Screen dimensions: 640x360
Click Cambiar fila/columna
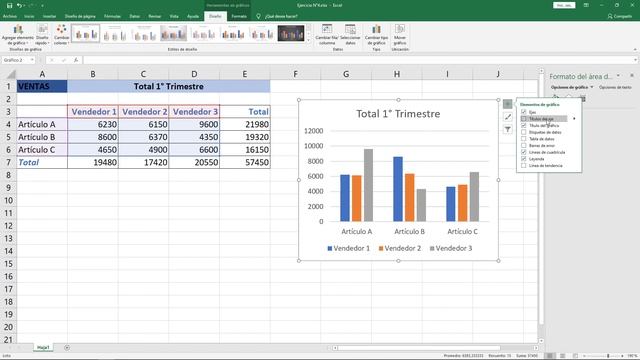(x=327, y=35)
